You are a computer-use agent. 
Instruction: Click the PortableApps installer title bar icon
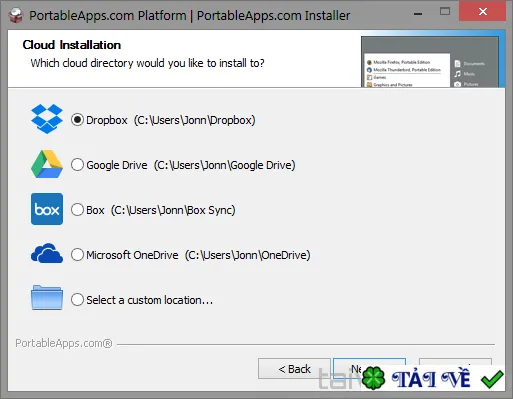click(x=15, y=15)
